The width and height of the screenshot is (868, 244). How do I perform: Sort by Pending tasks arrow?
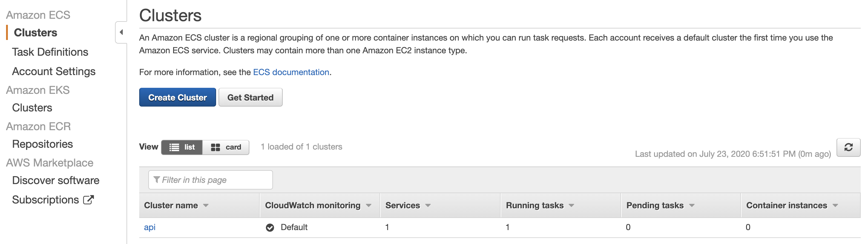[x=692, y=205]
